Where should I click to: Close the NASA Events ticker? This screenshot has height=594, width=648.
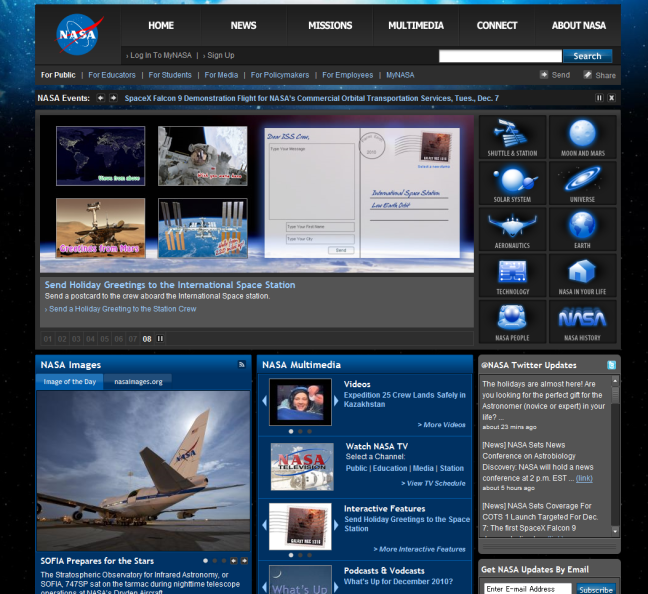612,98
